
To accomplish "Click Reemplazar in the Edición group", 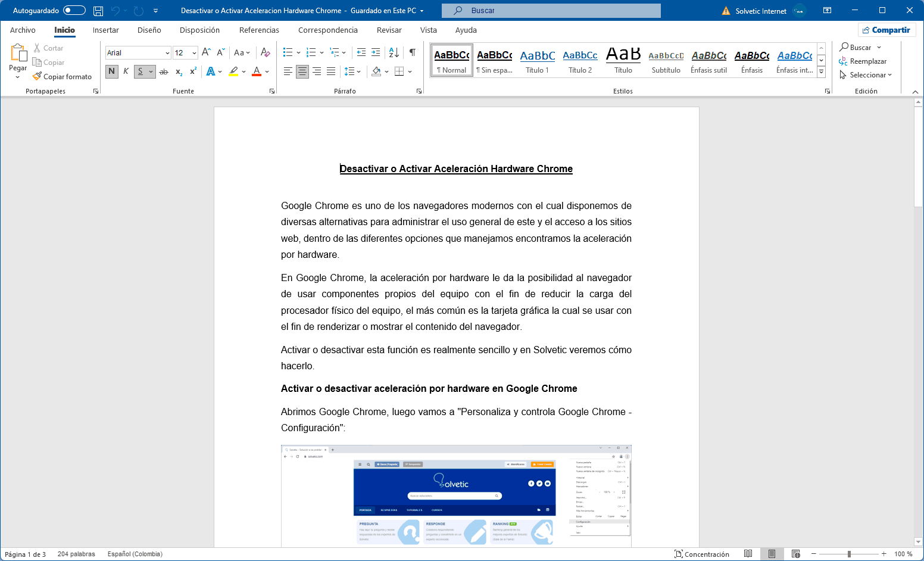I will (x=863, y=61).
